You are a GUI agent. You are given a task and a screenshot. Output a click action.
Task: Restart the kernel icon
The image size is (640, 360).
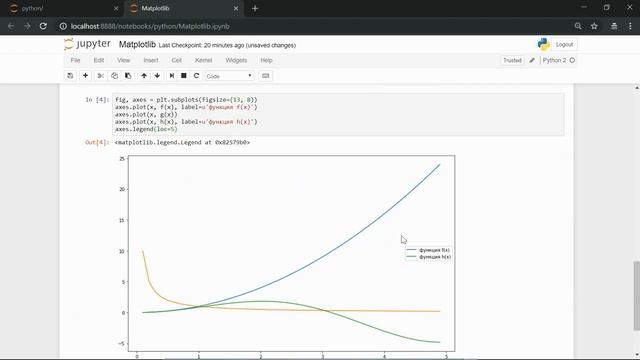tap(196, 76)
